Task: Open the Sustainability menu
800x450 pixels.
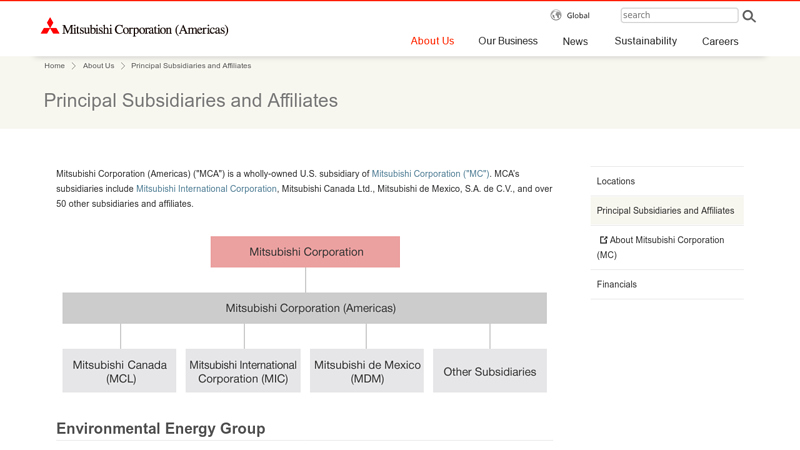Action: point(645,41)
